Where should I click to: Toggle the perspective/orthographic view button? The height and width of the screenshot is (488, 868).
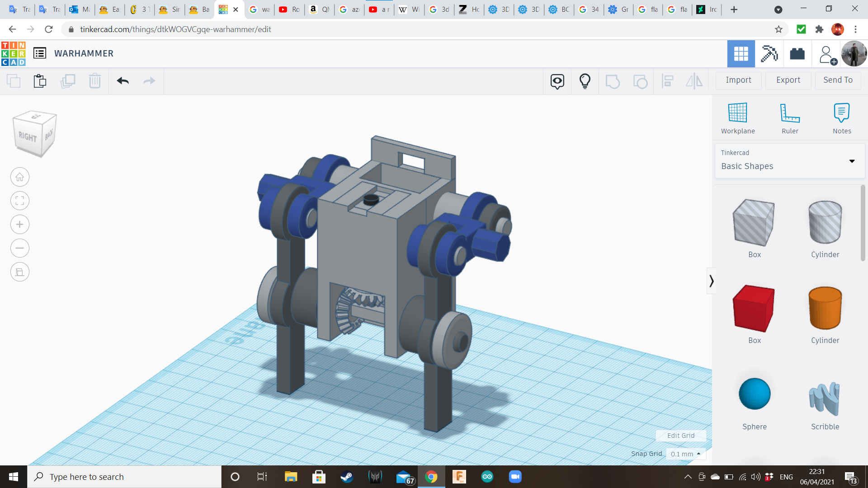click(x=20, y=272)
